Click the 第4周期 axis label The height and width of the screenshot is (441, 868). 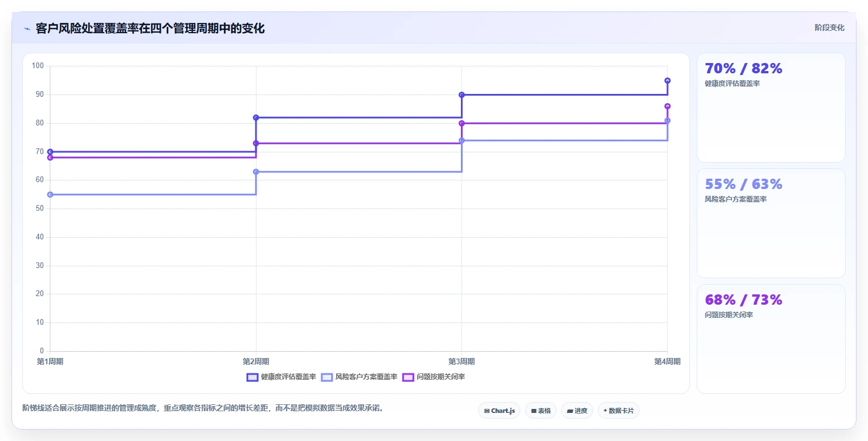(x=668, y=361)
